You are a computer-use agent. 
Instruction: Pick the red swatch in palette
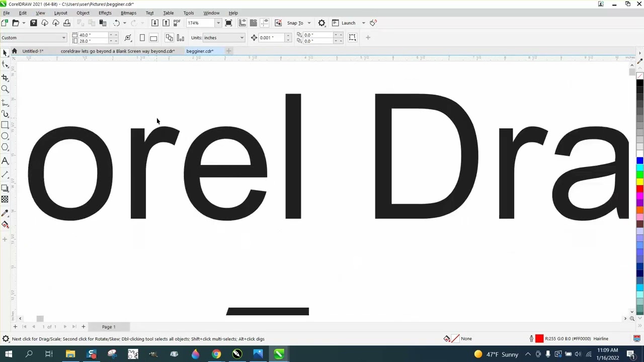[640, 189]
